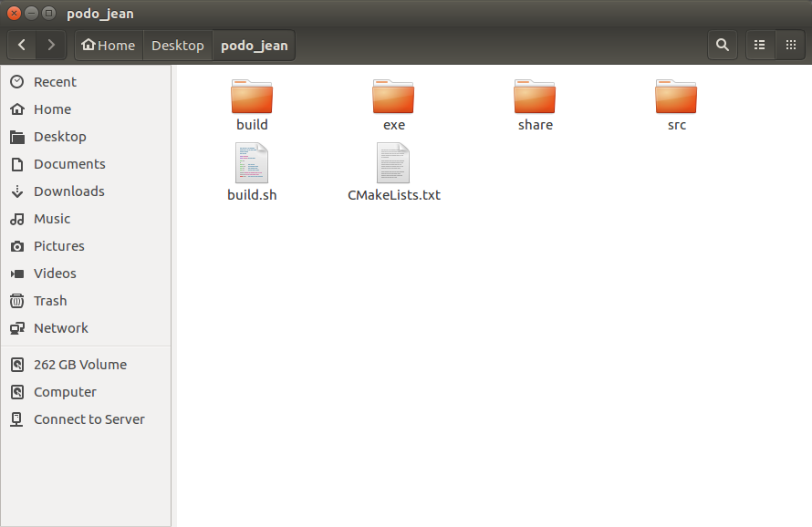Click the Music note icon in sidebar
Screen dimensions: 812x527
(17, 219)
